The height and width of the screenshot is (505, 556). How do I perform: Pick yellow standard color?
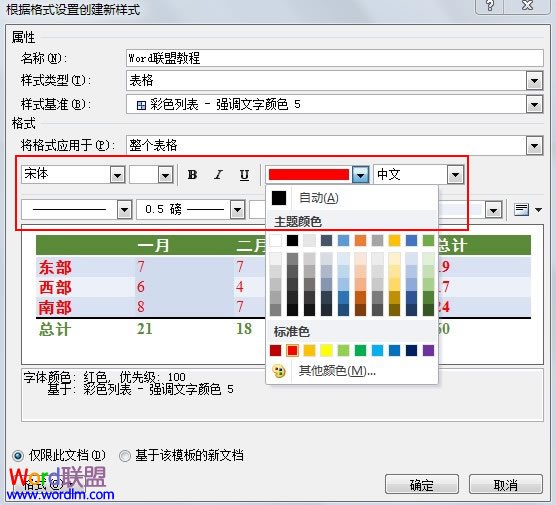326,350
